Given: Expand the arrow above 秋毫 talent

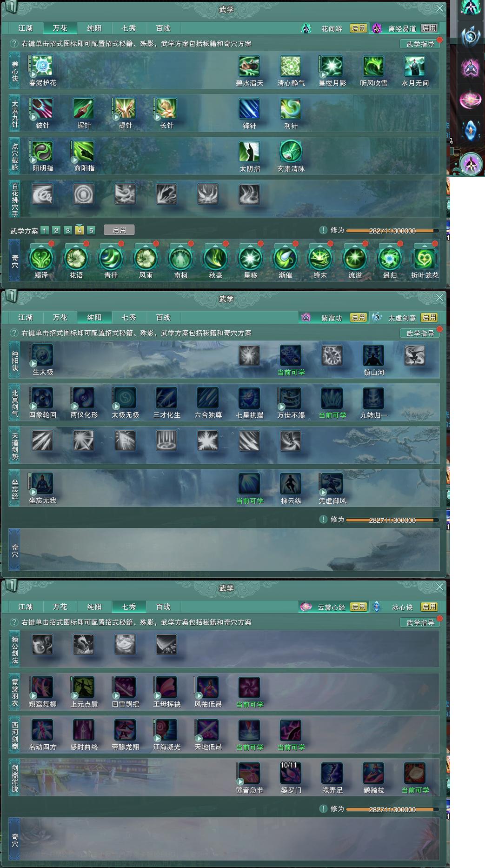Looking at the screenshot, I should pyautogui.click(x=215, y=246).
